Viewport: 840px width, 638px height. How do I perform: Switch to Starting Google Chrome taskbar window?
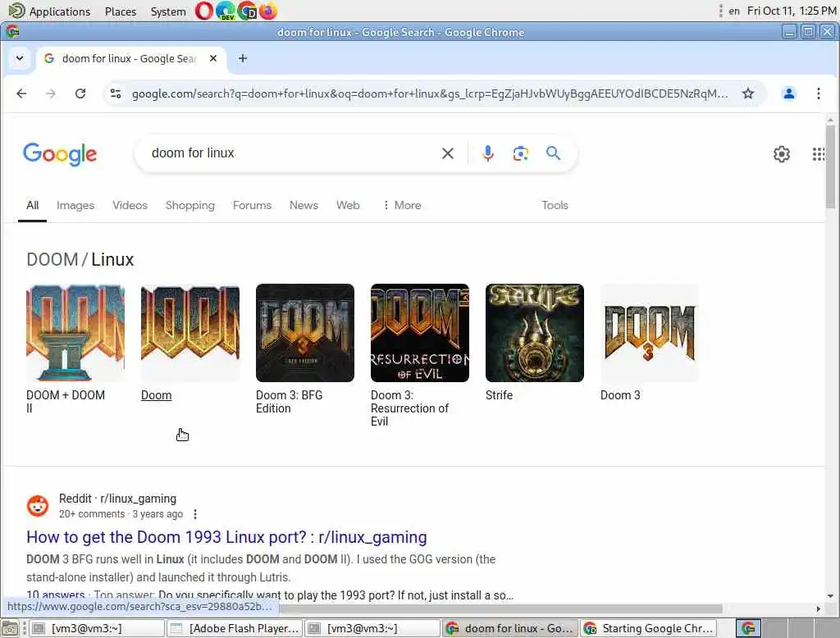pyautogui.click(x=650, y=628)
